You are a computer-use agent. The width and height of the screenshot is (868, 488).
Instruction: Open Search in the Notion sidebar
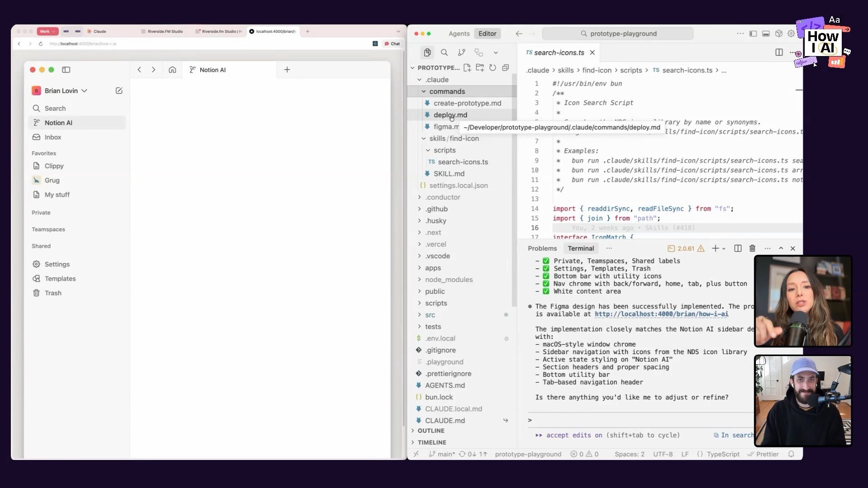point(77,108)
